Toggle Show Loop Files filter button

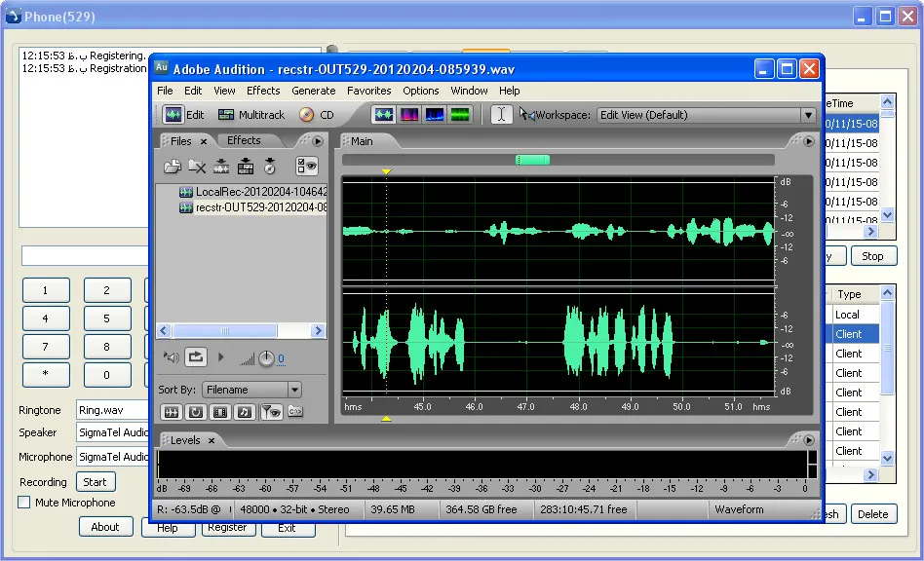click(x=196, y=412)
